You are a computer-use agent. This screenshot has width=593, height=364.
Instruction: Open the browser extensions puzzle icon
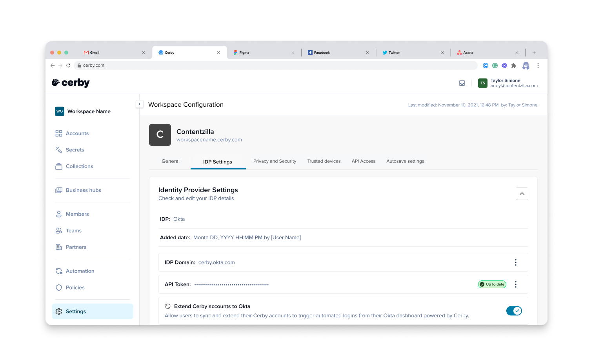tap(514, 66)
